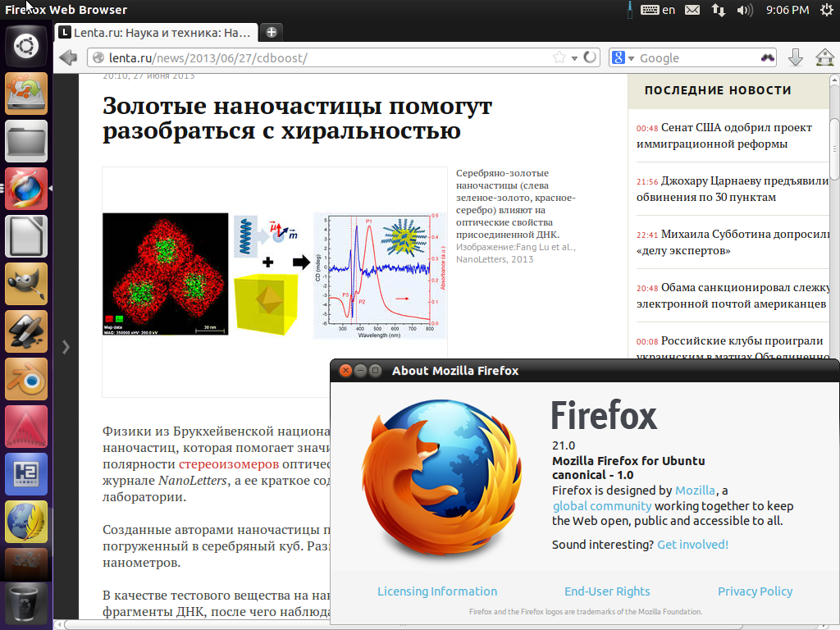Open news about Джохару Царнаеву

tap(733, 189)
